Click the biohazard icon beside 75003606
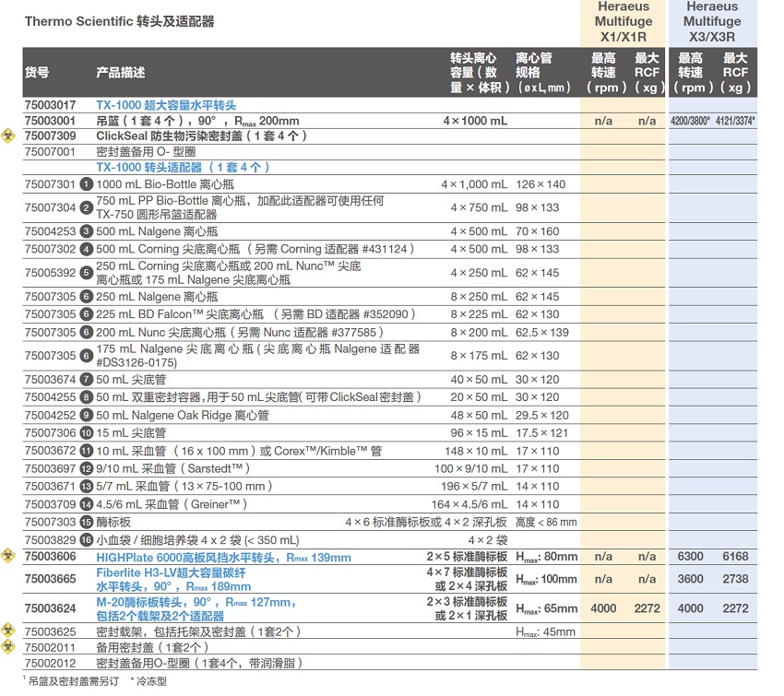Screen dimensions: 784x696 (x=7, y=556)
